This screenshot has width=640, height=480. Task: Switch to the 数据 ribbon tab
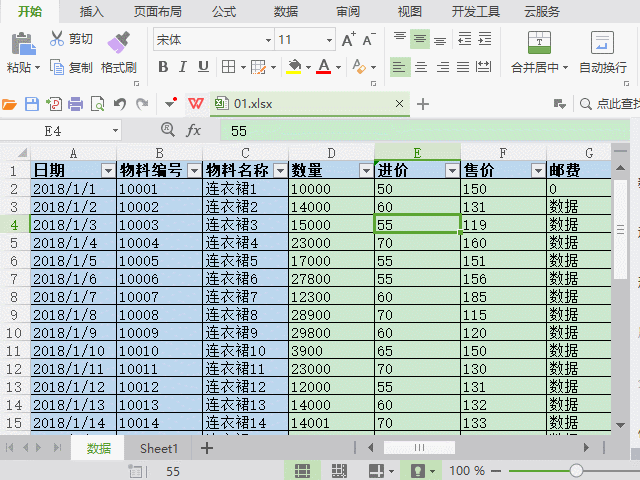[286, 11]
